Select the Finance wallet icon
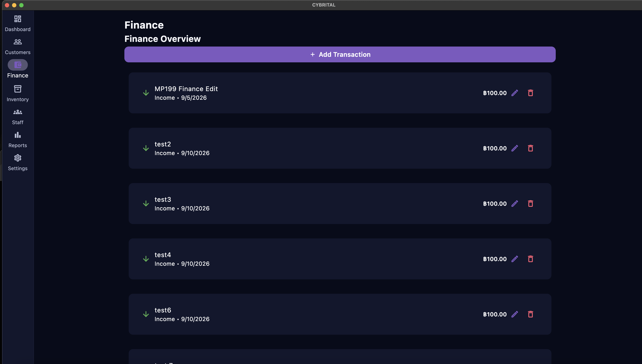The width and height of the screenshot is (642, 364). click(17, 65)
